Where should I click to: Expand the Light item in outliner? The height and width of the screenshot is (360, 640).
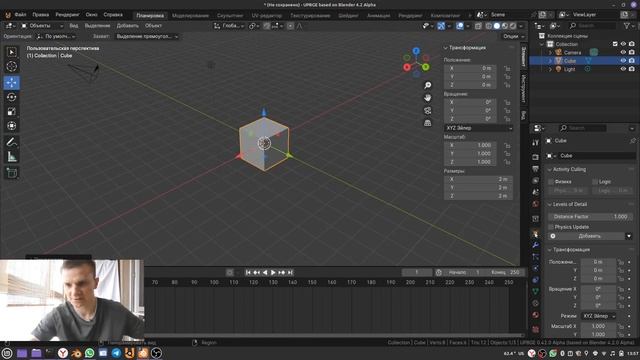pyautogui.click(x=550, y=69)
